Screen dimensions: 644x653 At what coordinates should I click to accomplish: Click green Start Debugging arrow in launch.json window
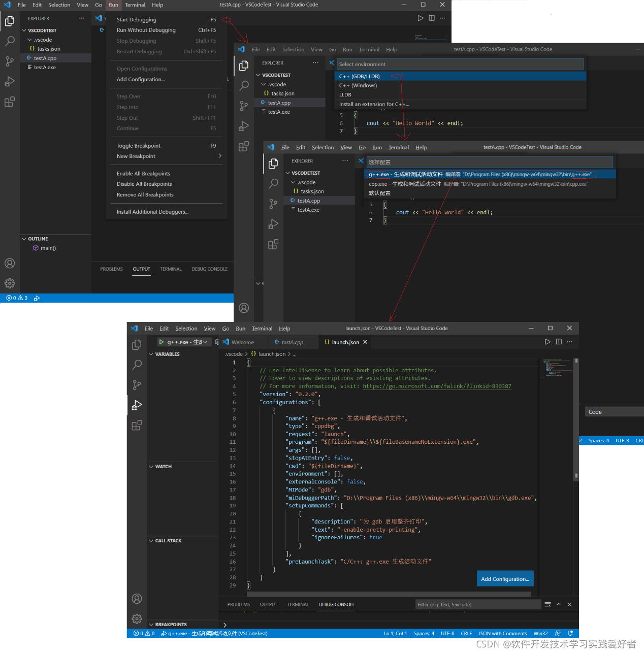click(162, 342)
